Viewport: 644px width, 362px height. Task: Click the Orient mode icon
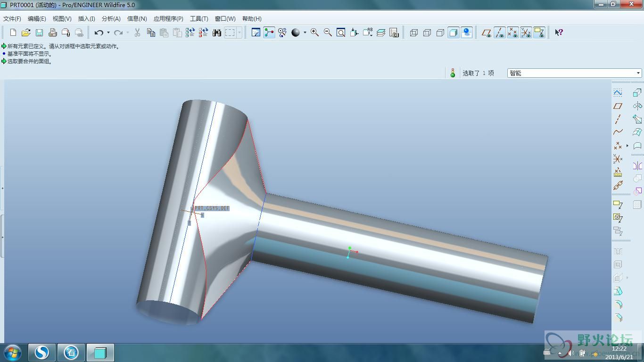click(x=282, y=33)
